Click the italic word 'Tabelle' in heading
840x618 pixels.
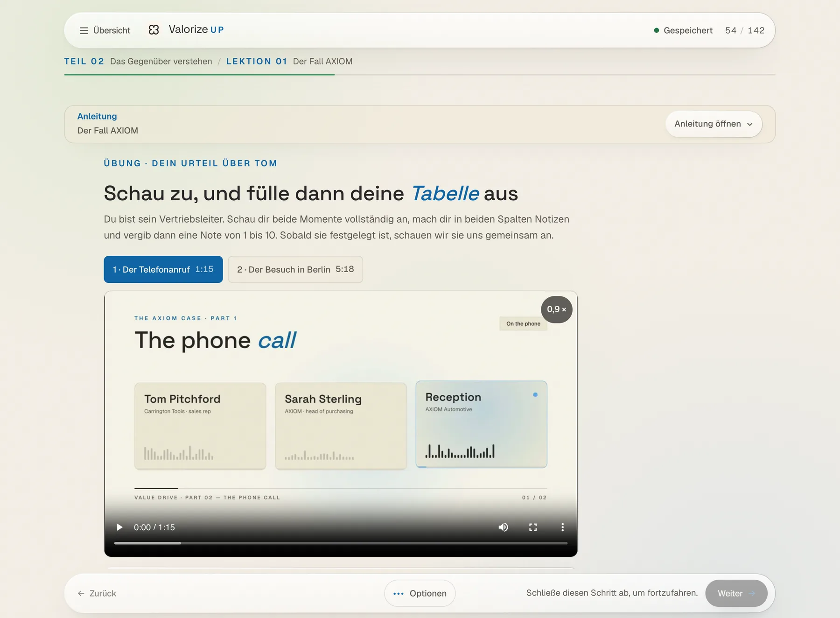(x=445, y=193)
